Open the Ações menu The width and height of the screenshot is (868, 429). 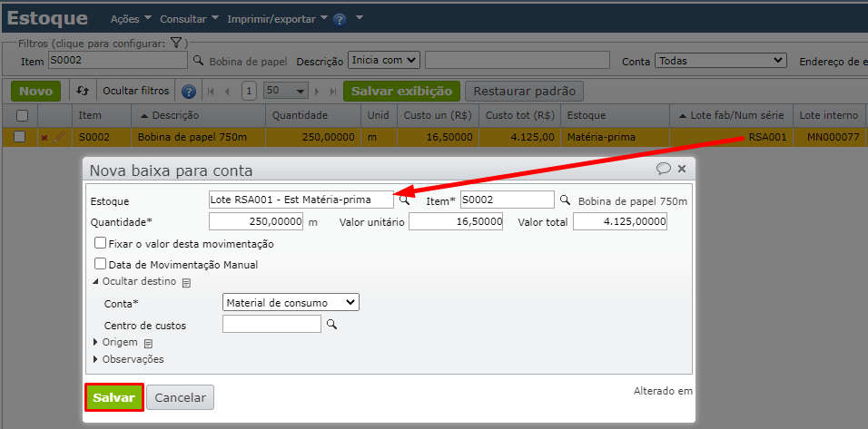(131, 19)
